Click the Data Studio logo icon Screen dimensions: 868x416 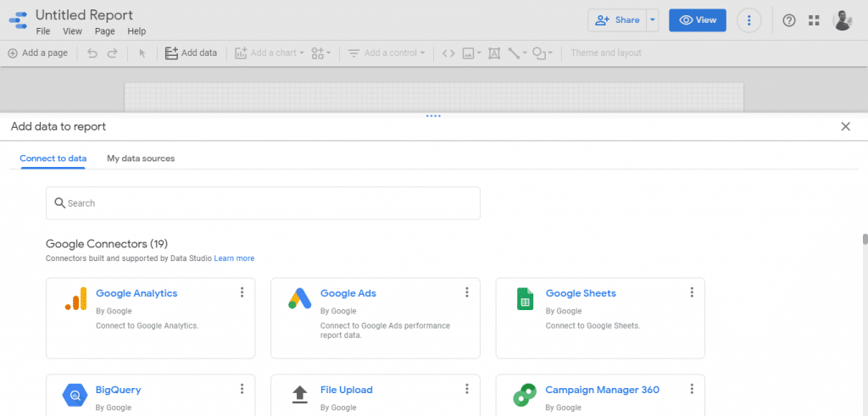pyautogui.click(x=19, y=20)
